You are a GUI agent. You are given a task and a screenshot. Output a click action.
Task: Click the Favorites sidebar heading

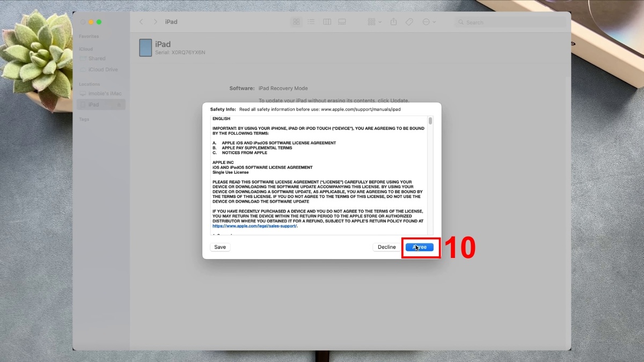tap(89, 36)
